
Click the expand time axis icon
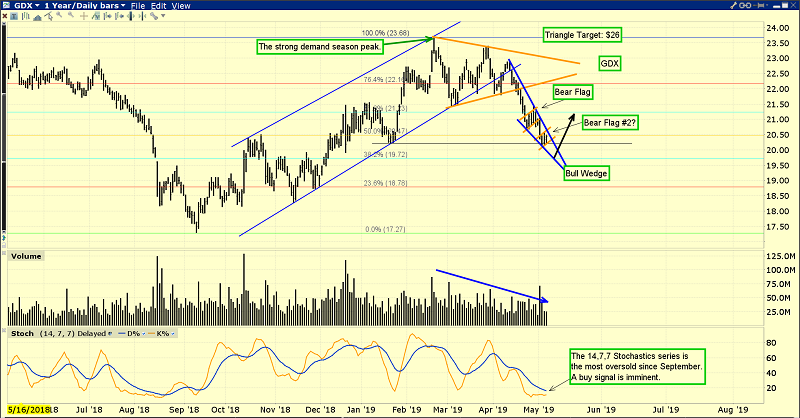(x=131, y=16)
